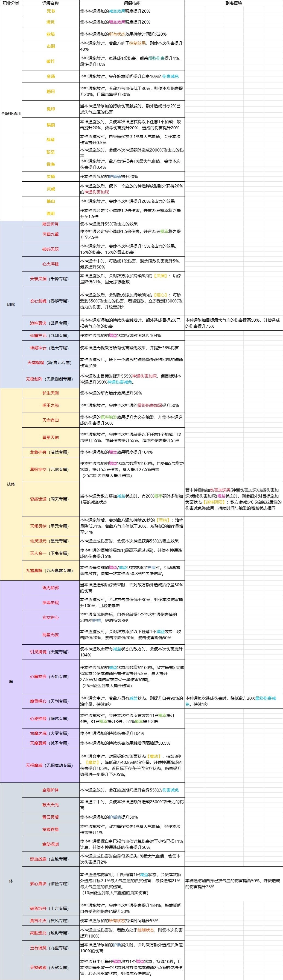
Task: Select the 摧云折月 affix name cell
Action: (x=51, y=224)
